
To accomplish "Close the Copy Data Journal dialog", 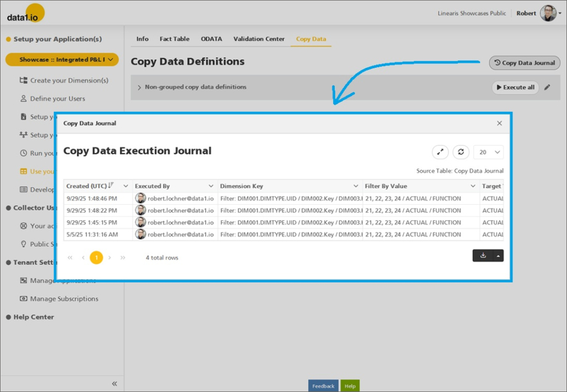I will click(x=499, y=123).
